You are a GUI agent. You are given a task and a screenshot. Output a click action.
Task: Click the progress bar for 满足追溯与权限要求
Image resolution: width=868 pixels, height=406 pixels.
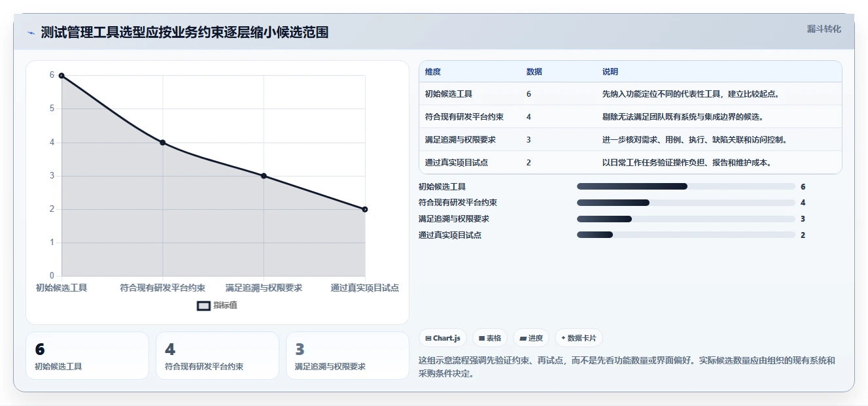click(686, 219)
